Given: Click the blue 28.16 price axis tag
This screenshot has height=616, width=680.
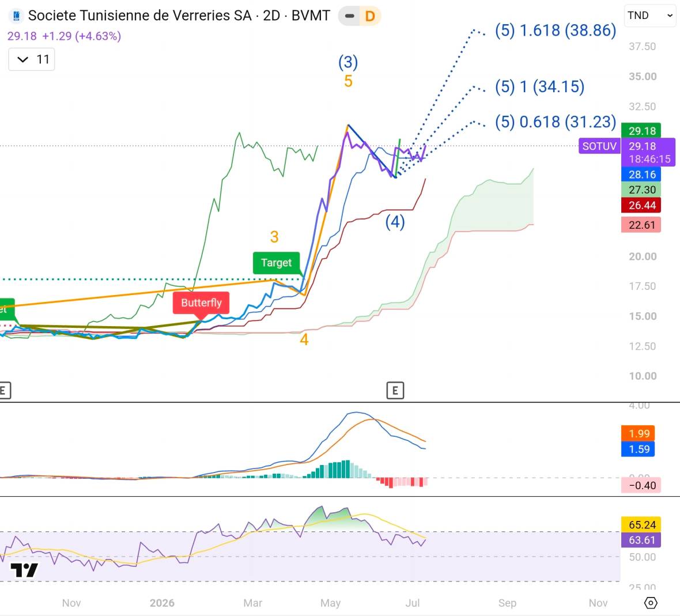Looking at the screenshot, I should [641, 174].
